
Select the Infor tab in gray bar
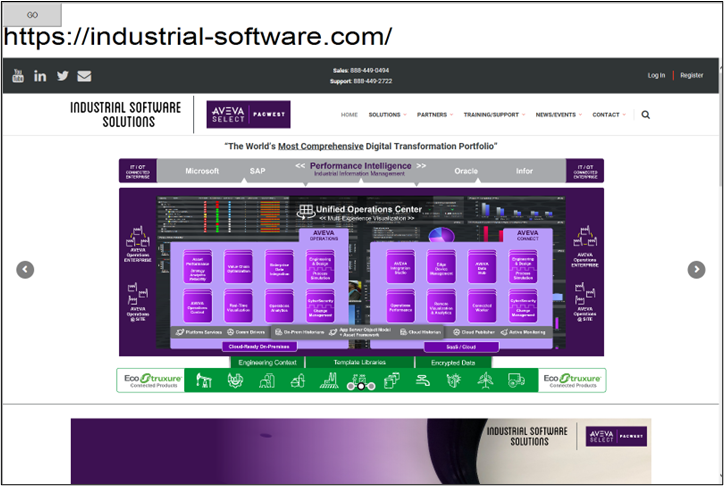[524, 171]
